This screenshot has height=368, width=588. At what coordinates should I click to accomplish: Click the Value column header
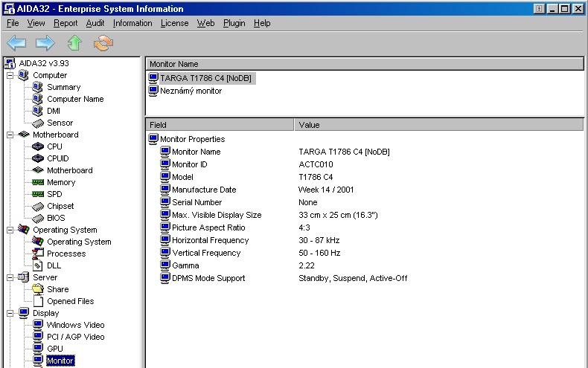coord(439,125)
